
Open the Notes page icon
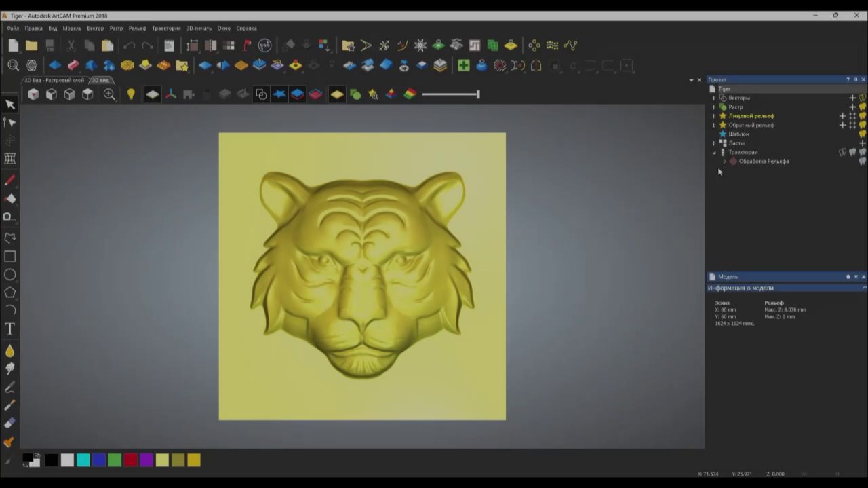[x=169, y=45]
